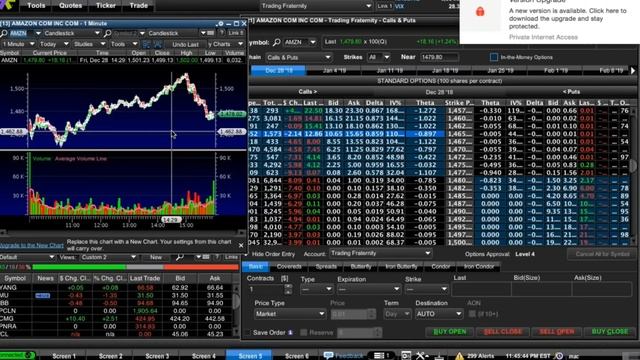The image size is (640, 360).
Task: Open the Account Trading Fraternity dropdown
Action: point(380,253)
